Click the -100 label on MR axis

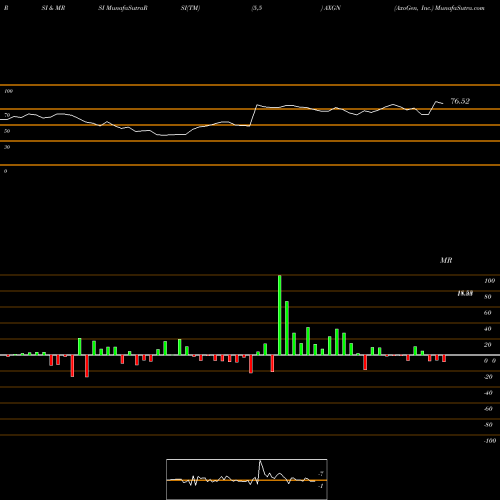point(490,441)
